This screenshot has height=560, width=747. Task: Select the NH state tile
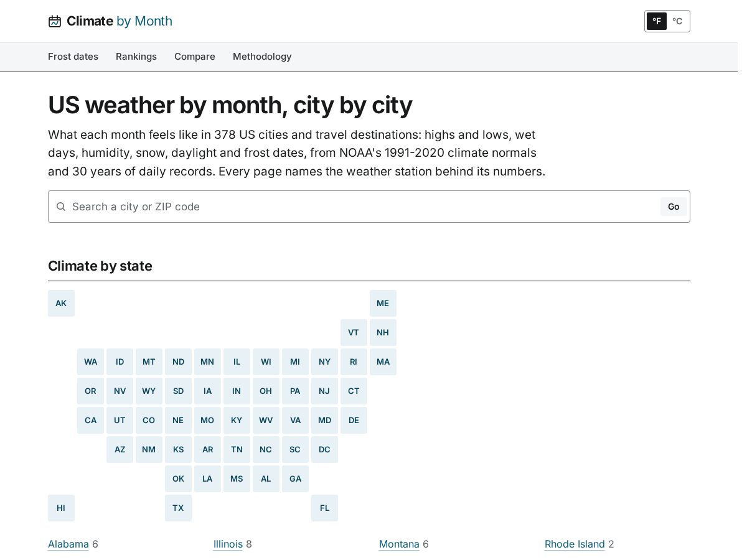click(383, 333)
